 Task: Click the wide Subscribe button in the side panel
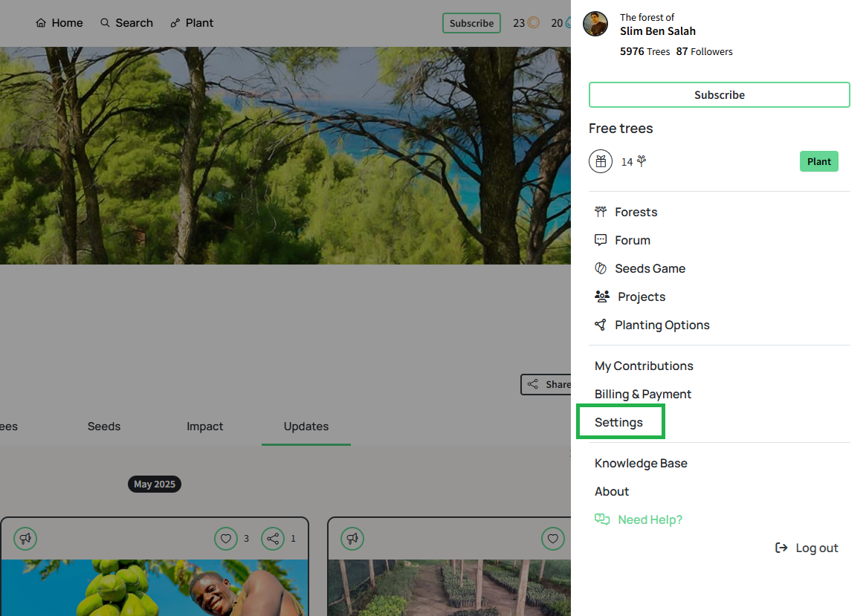[x=719, y=95]
